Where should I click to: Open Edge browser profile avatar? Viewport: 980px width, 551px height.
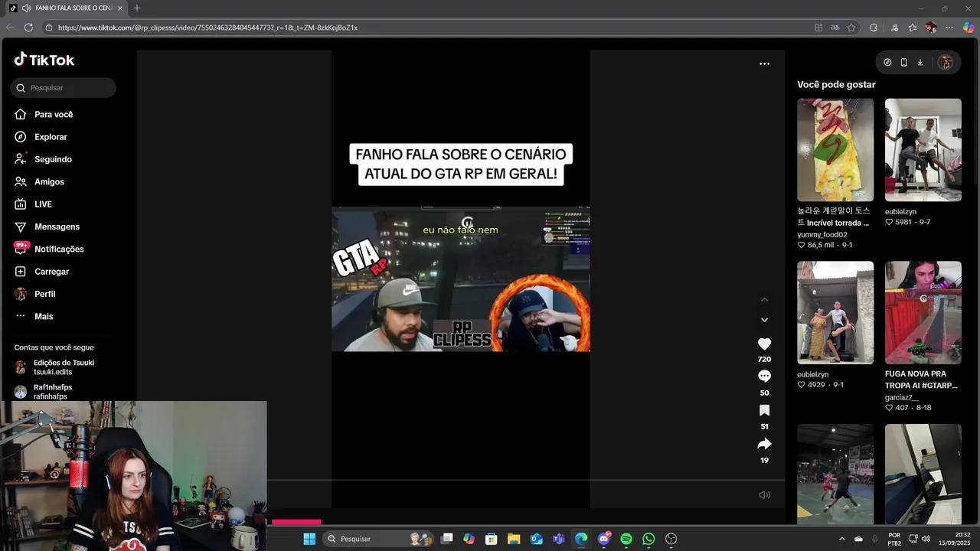[x=931, y=28]
